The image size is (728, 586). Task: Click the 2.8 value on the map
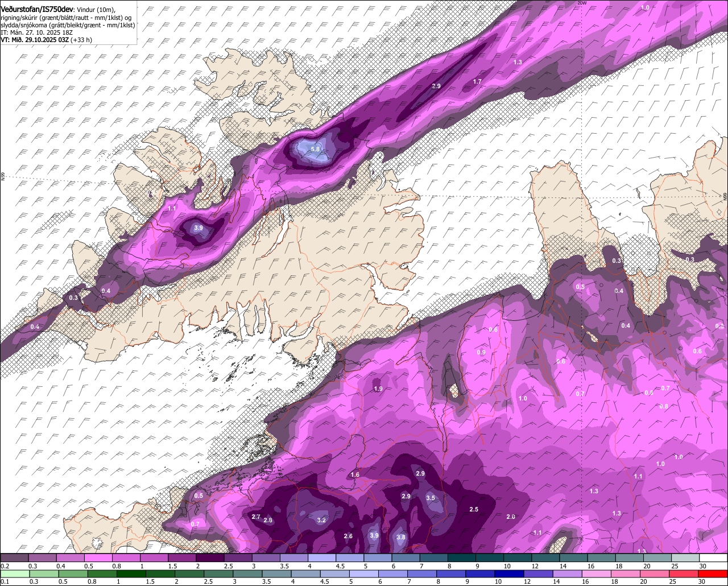click(x=268, y=521)
